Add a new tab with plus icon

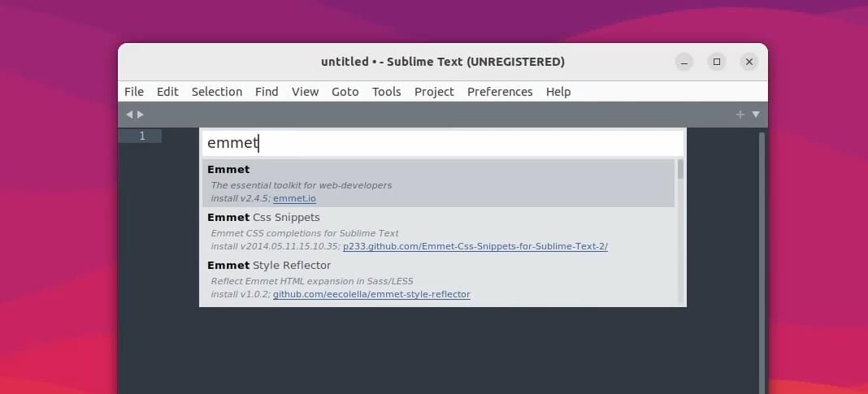740,115
